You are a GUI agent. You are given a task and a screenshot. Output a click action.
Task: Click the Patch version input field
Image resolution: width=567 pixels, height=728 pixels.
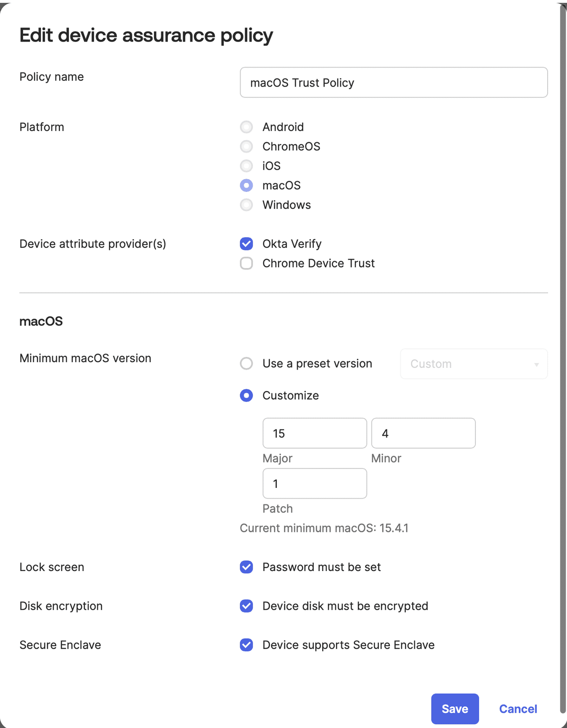[315, 483]
